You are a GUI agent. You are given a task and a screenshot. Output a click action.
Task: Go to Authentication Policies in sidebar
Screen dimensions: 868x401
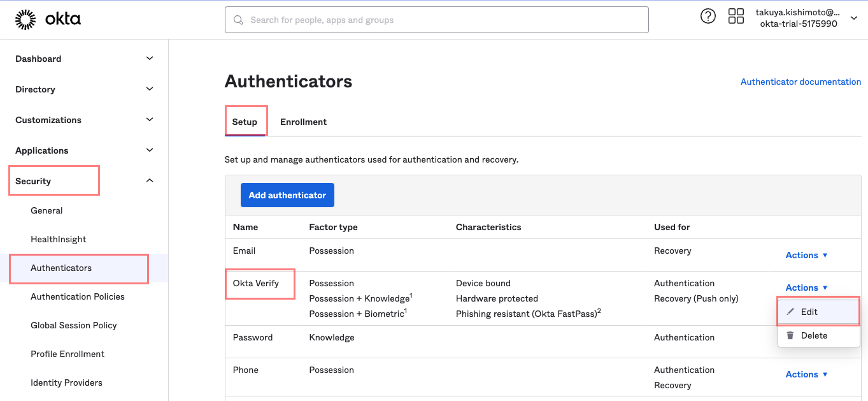click(78, 296)
